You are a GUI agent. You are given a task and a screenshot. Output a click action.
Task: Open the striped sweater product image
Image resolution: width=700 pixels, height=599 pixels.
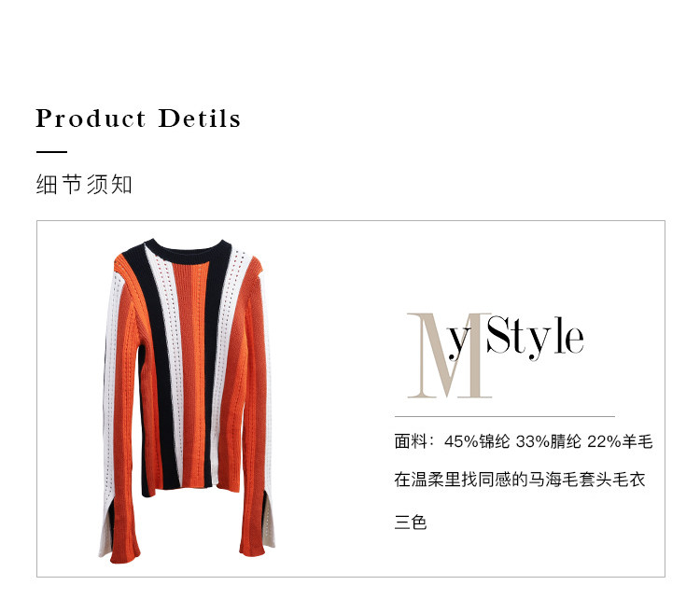pos(186,400)
